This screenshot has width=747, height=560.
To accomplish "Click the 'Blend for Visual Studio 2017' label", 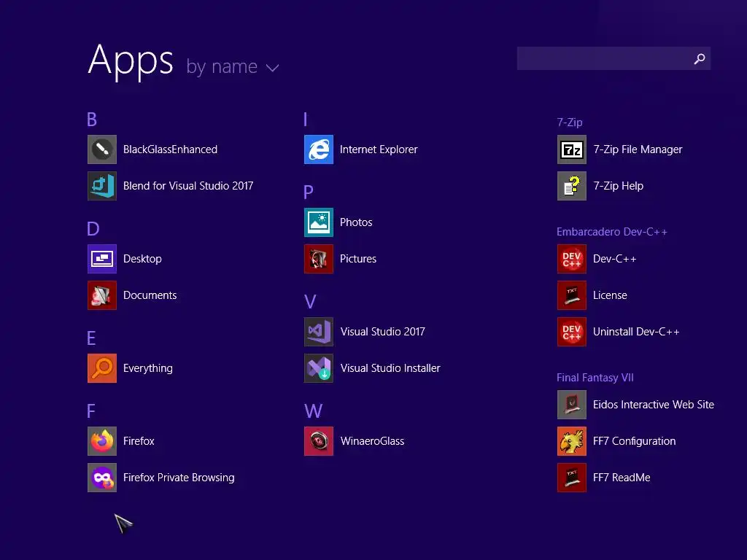I will click(188, 186).
